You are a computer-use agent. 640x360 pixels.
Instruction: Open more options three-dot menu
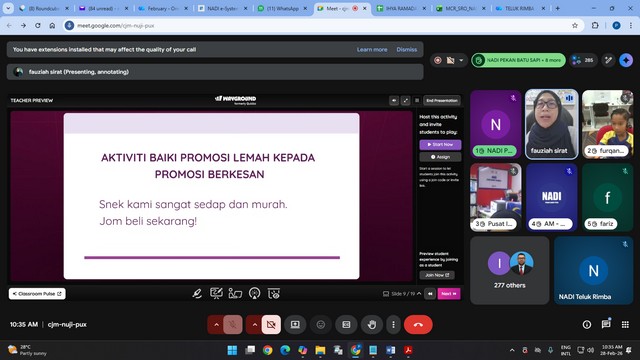(393, 324)
